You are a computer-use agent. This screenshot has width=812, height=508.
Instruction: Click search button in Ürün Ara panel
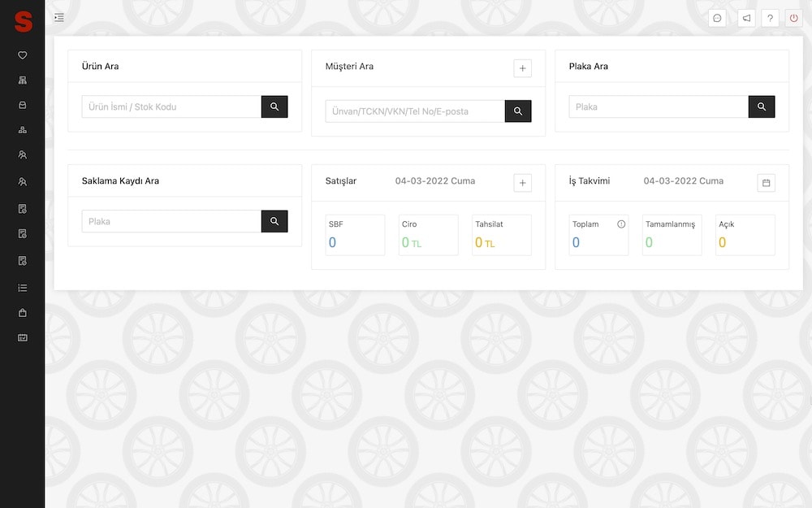coord(274,106)
